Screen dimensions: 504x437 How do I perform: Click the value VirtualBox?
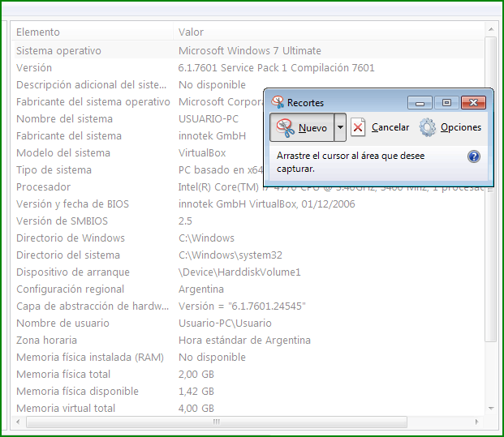tap(202, 153)
